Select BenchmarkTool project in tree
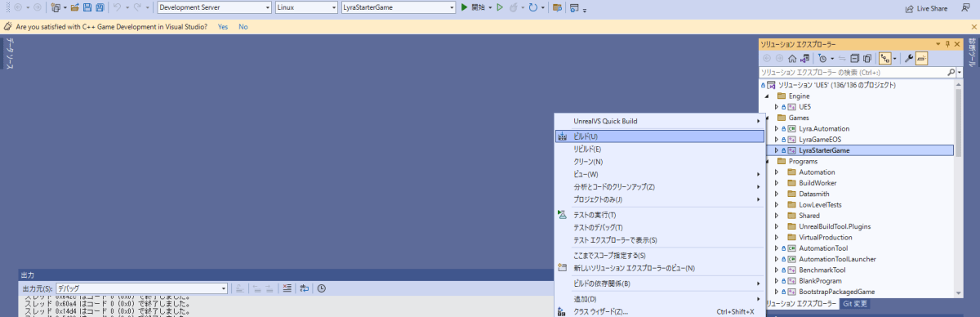 click(822, 270)
